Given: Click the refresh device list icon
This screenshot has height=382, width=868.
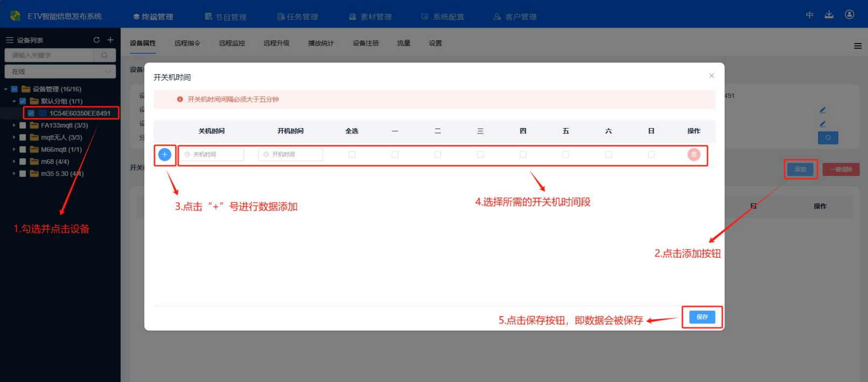Looking at the screenshot, I should [96, 40].
